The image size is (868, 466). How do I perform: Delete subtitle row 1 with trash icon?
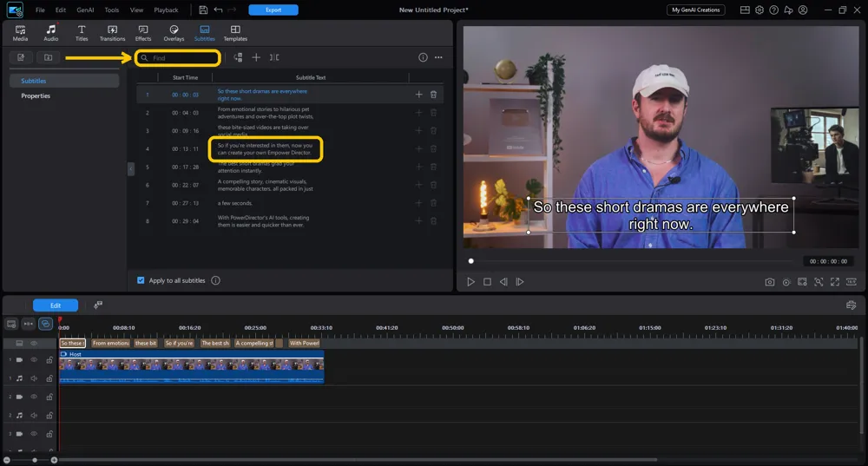point(433,95)
